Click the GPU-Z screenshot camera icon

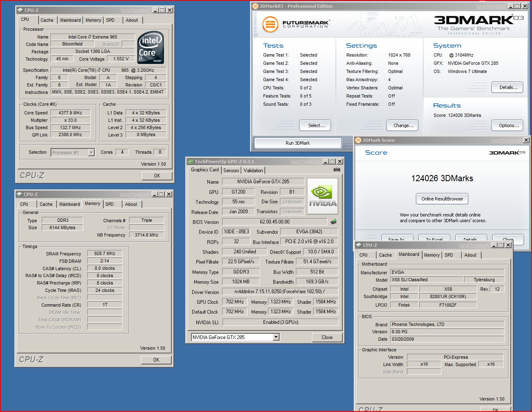[336, 170]
